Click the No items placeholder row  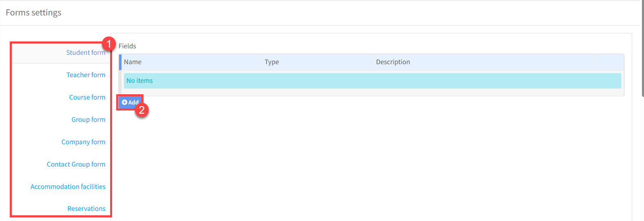372,81
